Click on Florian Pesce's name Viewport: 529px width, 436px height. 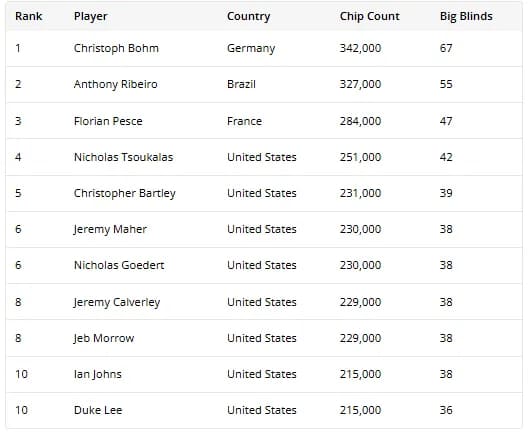pyautogui.click(x=108, y=121)
